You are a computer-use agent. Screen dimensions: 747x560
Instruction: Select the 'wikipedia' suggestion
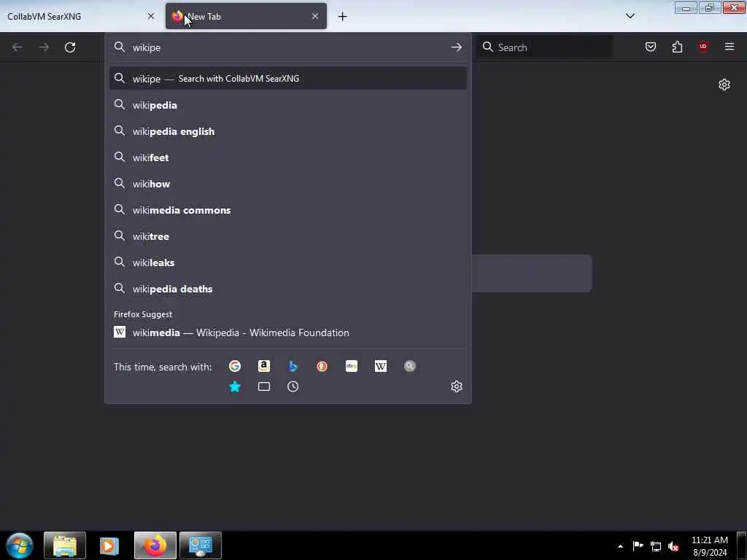[287, 105]
